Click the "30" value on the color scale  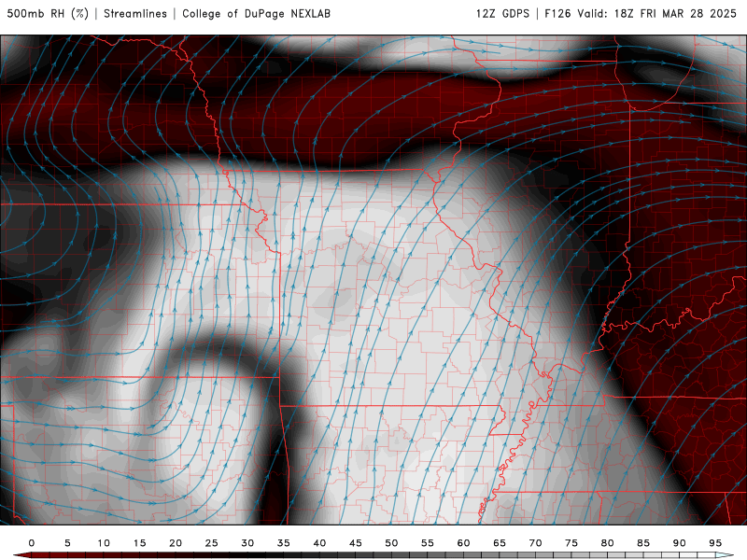pyautogui.click(x=247, y=543)
